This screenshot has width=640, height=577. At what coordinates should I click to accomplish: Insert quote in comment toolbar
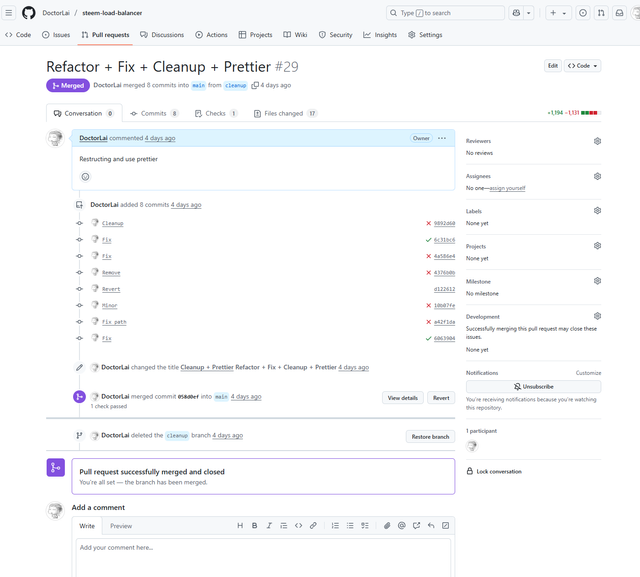point(284,526)
